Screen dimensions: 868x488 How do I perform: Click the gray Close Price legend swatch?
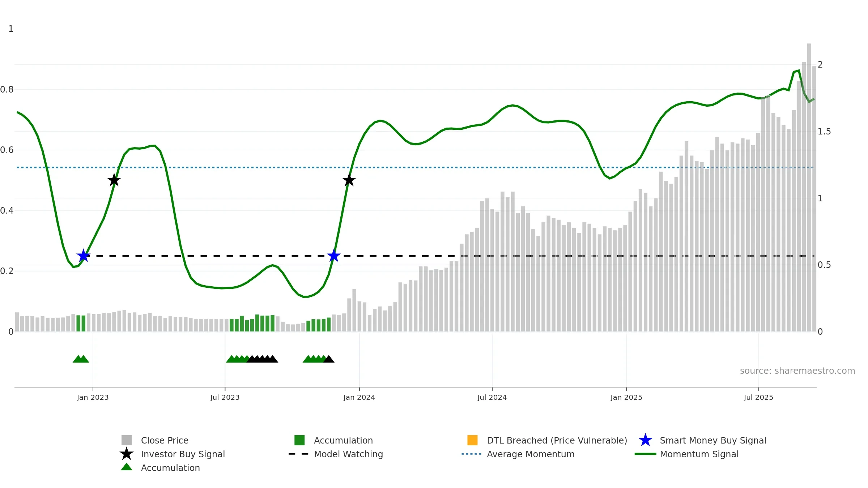pyautogui.click(x=127, y=440)
